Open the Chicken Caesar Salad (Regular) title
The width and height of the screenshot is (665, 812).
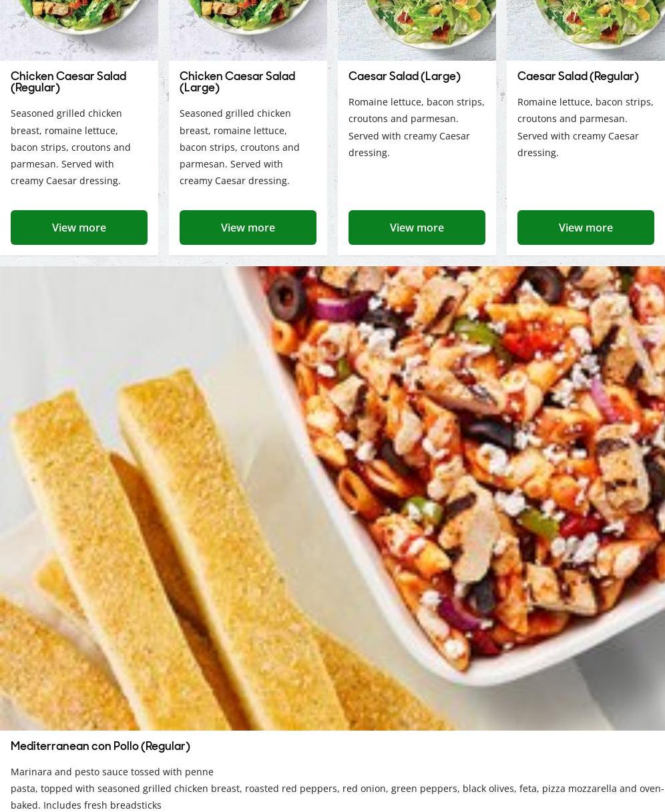(68, 82)
